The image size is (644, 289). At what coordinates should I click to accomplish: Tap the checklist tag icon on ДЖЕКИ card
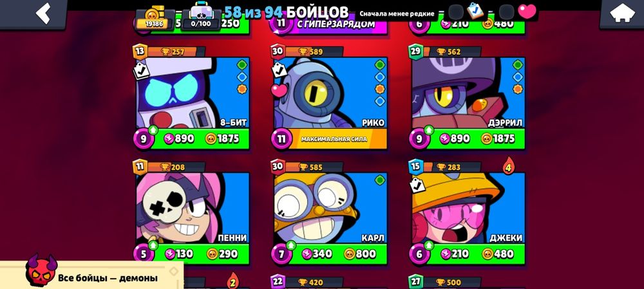point(418,185)
